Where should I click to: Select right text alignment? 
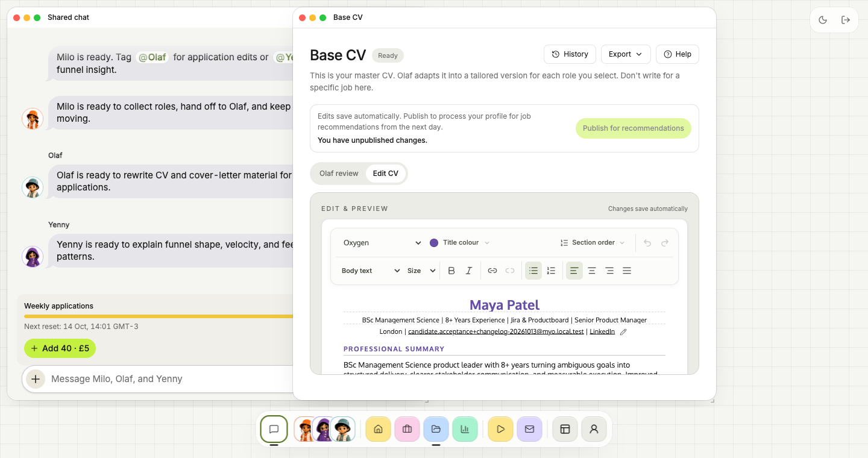[x=609, y=271]
